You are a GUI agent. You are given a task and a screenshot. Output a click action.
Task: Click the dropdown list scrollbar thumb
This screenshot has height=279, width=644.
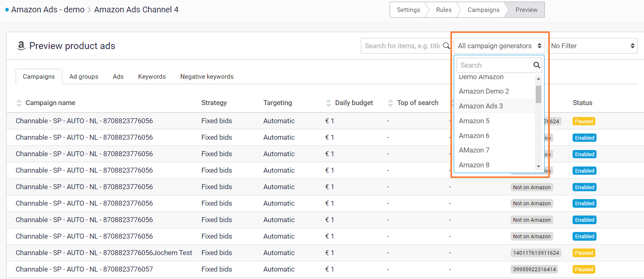click(x=538, y=94)
